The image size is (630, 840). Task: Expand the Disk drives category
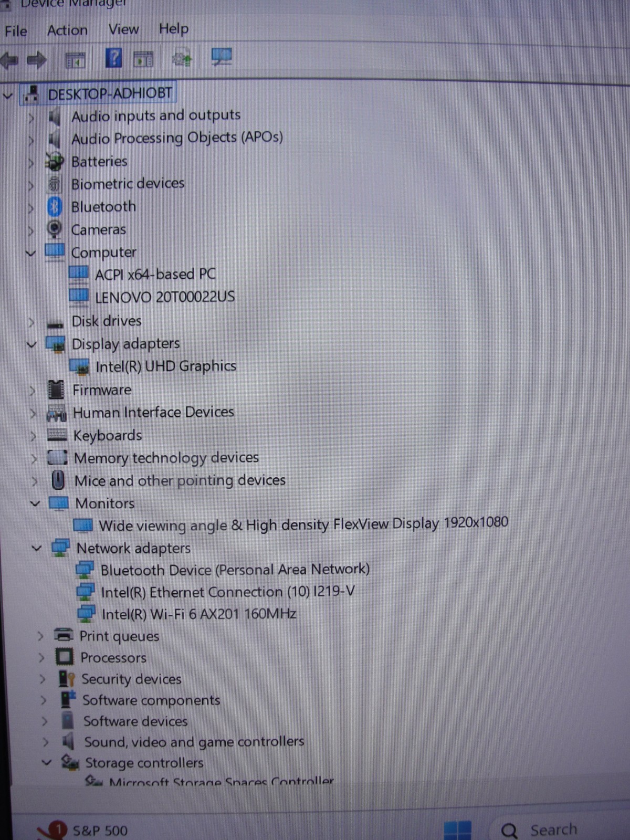click(x=31, y=322)
